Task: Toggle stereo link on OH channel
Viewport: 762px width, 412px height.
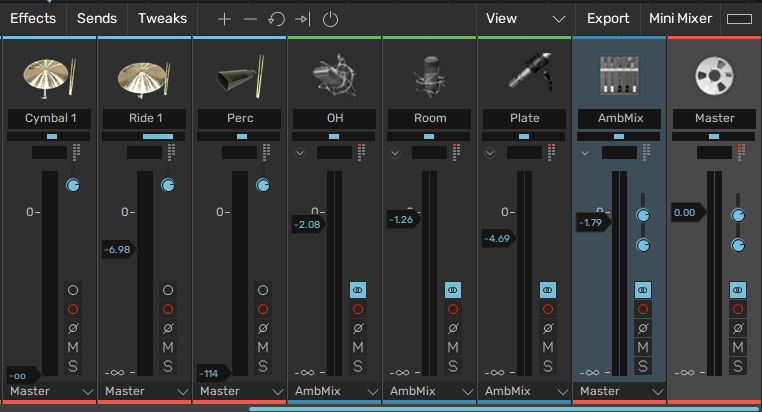Action: pyautogui.click(x=358, y=289)
